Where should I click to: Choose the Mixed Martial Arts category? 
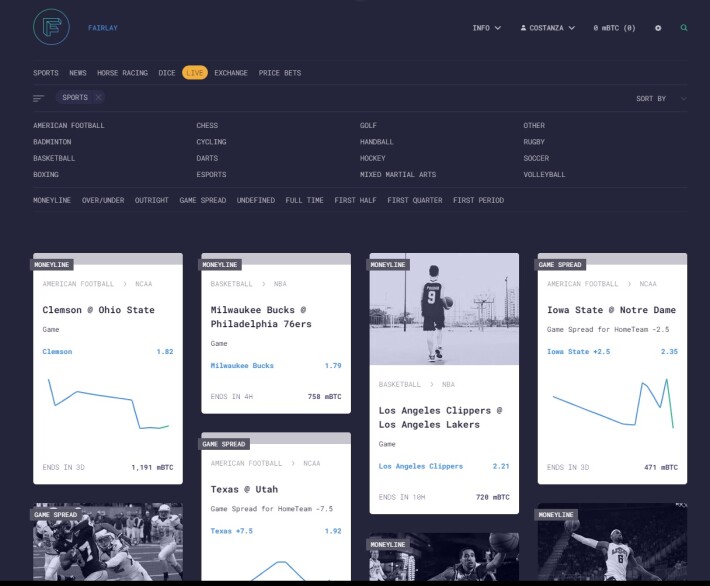398,174
